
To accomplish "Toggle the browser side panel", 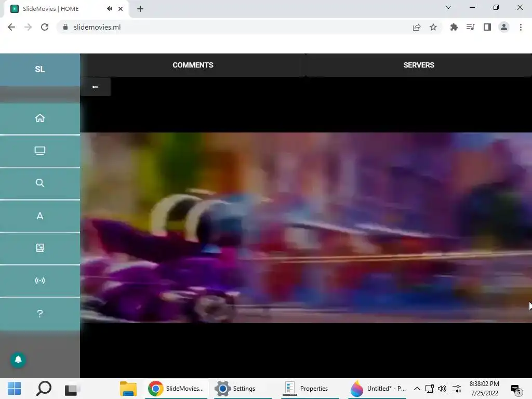I will tap(487, 27).
